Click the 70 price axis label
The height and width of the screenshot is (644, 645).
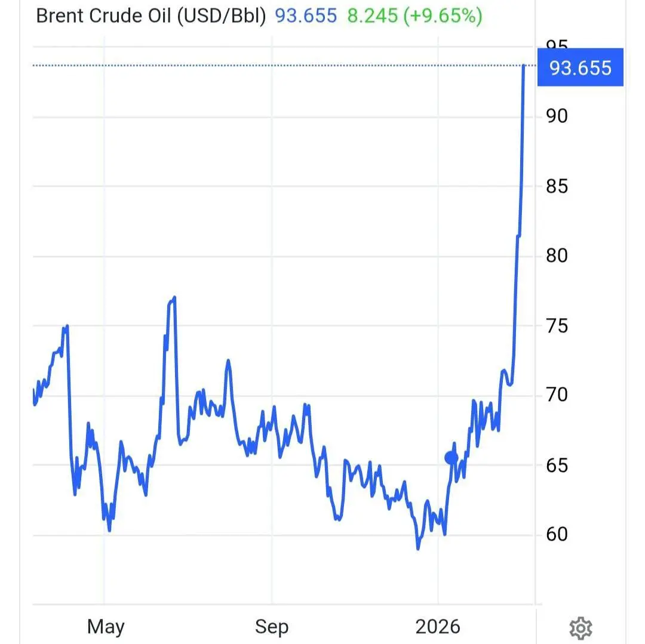(x=557, y=395)
